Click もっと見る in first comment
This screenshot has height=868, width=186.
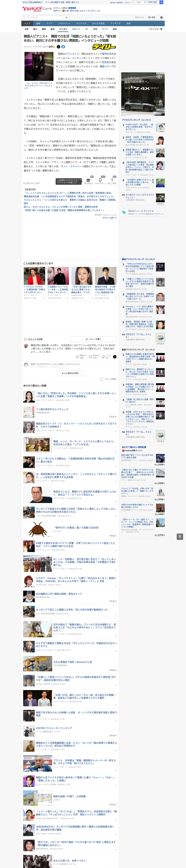pos(45,352)
